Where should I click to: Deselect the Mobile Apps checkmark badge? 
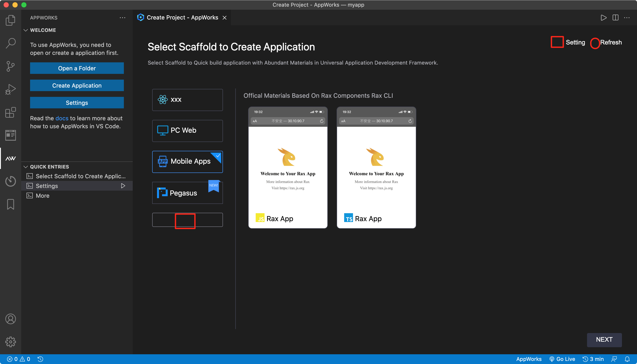click(x=217, y=156)
